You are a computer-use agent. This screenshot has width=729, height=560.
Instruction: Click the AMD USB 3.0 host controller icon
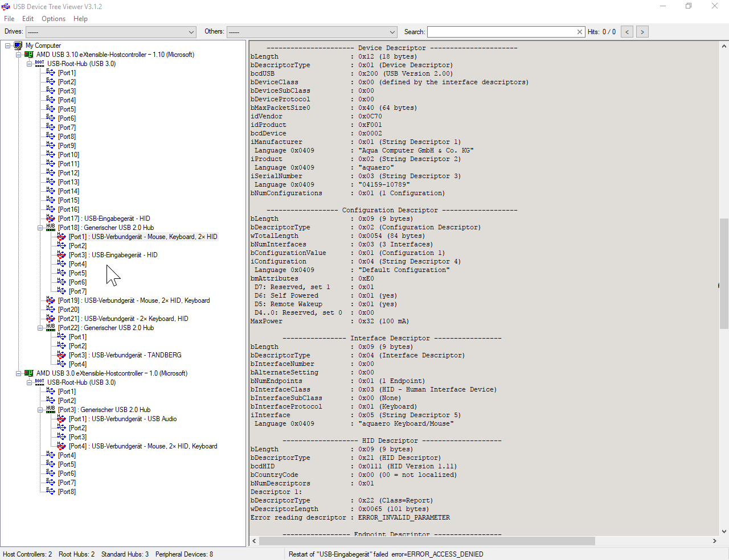(x=29, y=373)
